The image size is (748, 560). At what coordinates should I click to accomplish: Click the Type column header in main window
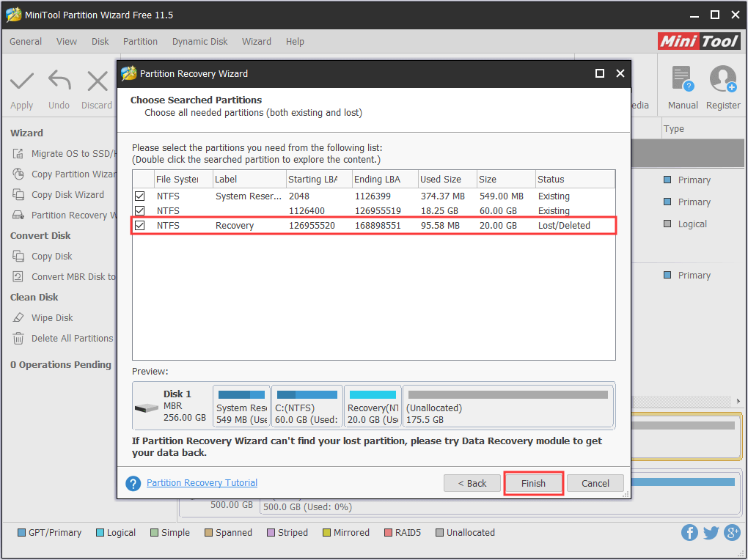[674, 129]
